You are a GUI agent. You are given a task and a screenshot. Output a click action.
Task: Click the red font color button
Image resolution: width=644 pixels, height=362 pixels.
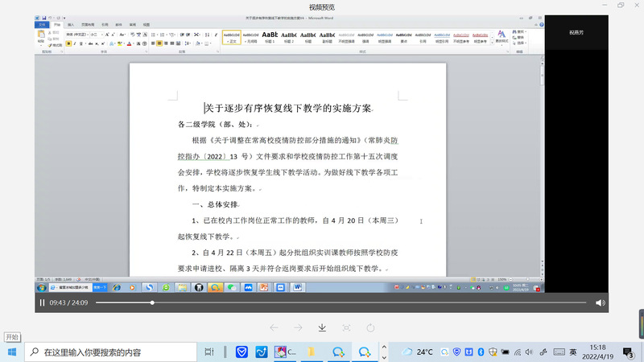(x=129, y=43)
